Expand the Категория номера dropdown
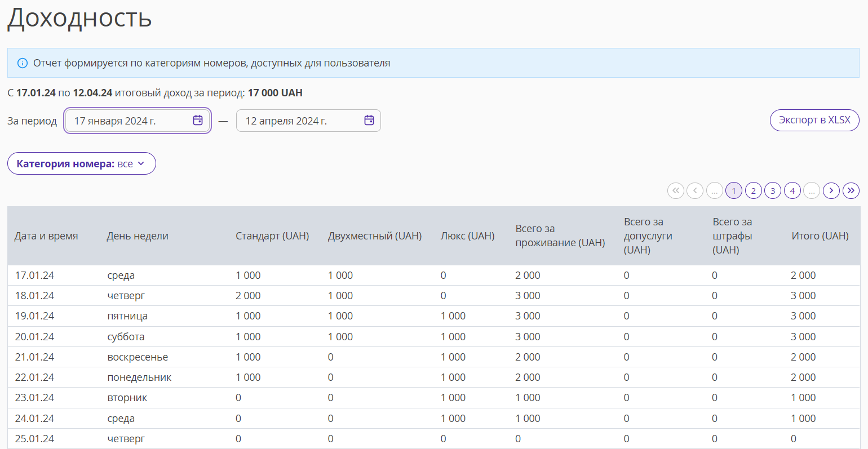Image resolution: width=868 pixels, height=449 pixels. [82, 163]
